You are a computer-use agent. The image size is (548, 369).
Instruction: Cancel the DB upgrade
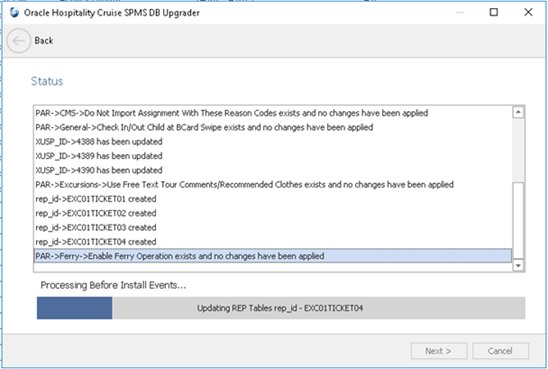point(500,351)
